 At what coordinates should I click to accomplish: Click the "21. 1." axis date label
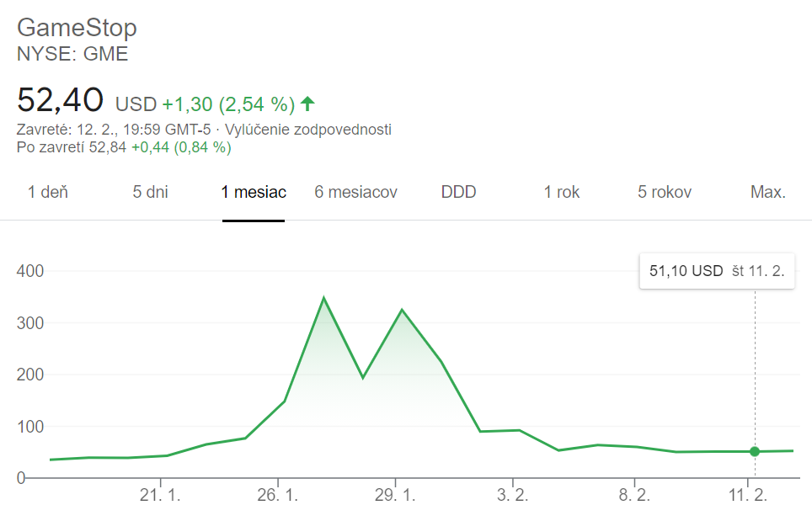point(160,495)
